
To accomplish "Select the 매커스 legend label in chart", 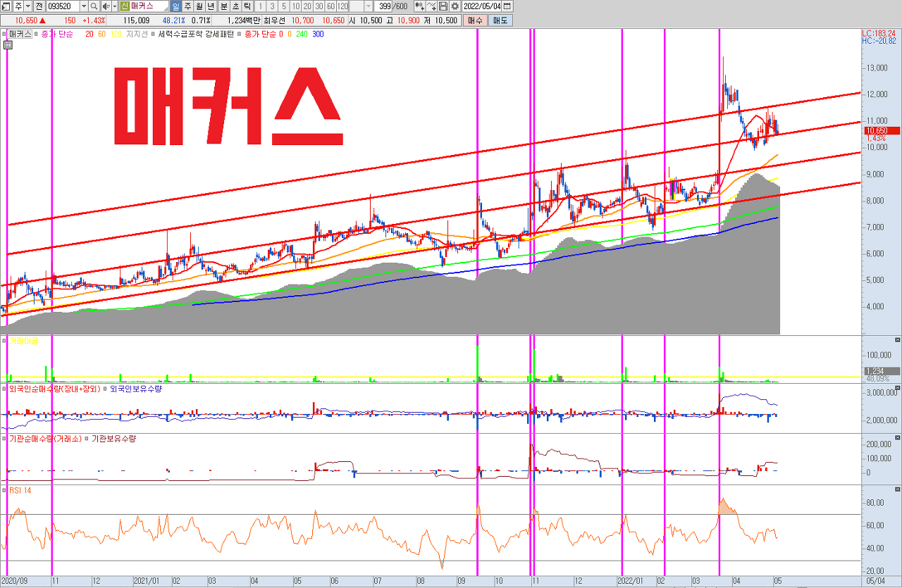I will coord(20,34).
